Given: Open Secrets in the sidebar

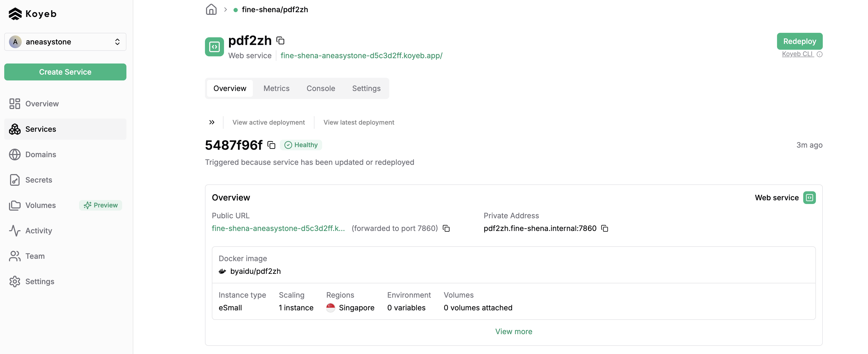Looking at the screenshot, I should tap(65, 180).
